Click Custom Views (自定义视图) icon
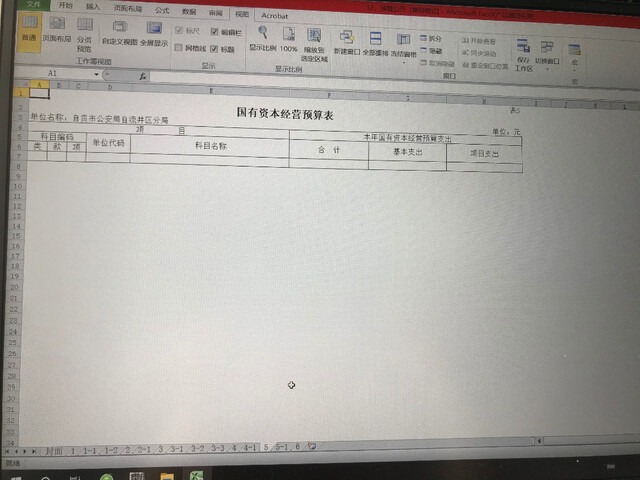 [x=118, y=36]
